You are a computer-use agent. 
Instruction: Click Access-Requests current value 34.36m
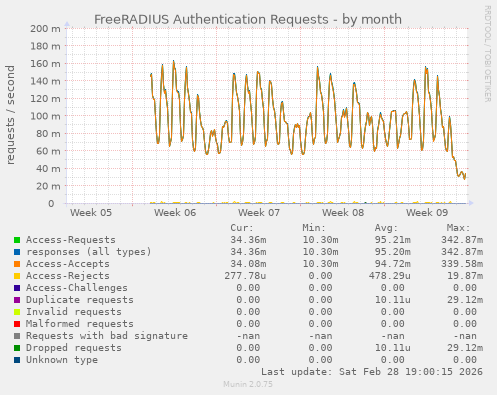(x=248, y=240)
